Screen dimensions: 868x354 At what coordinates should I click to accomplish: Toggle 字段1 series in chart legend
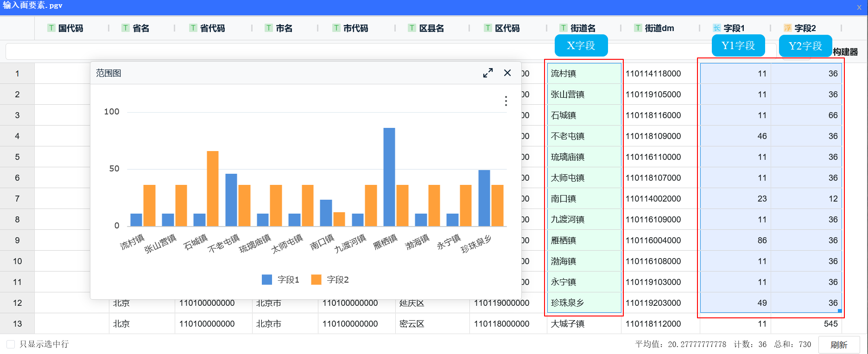point(280,280)
